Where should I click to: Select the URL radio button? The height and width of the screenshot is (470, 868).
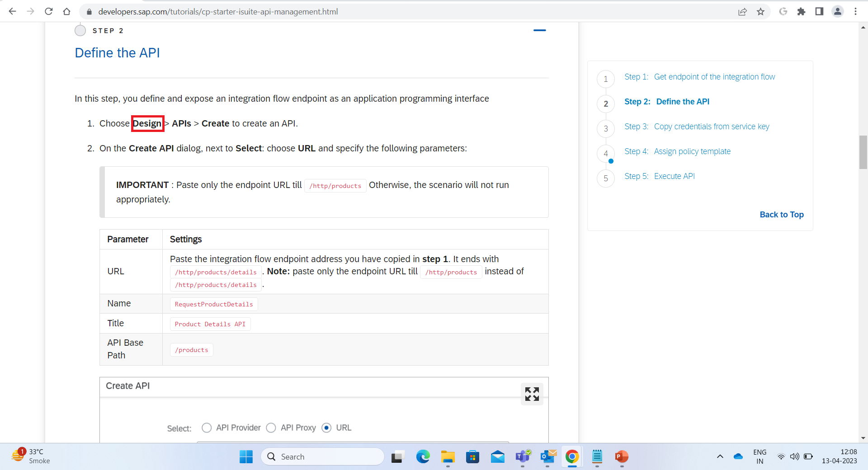pyautogui.click(x=326, y=428)
